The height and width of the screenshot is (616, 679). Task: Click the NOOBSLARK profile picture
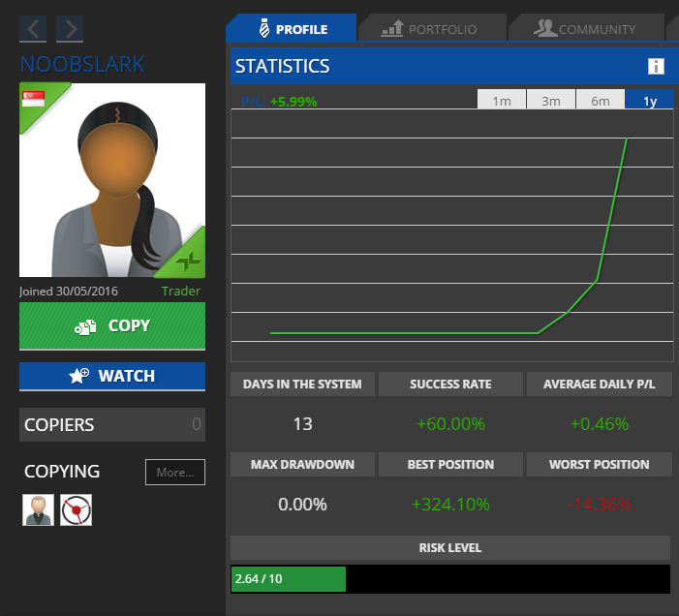(111, 179)
